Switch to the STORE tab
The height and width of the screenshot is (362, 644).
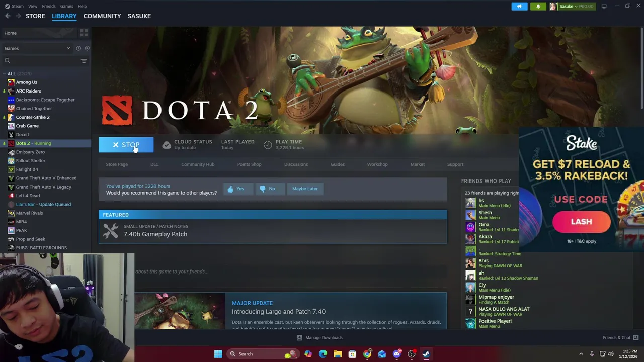click(x=35, y=16)
